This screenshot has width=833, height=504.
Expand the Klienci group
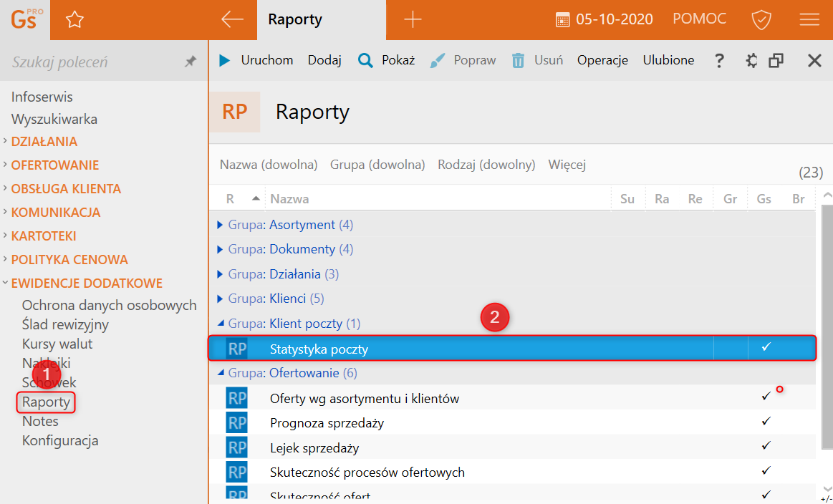(x=220, y=299)
